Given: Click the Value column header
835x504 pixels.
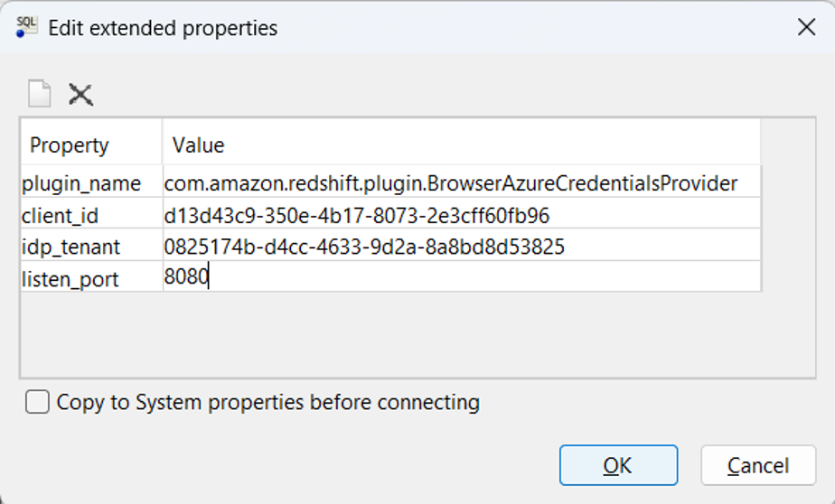Looking at the screenshot, I should (x=198, y=145).
